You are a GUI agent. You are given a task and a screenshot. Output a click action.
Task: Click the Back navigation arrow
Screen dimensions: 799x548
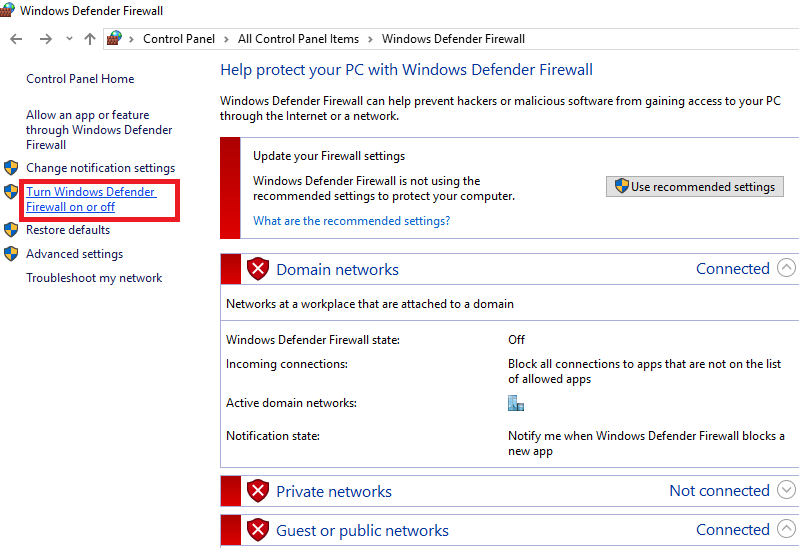pos(16,39)
